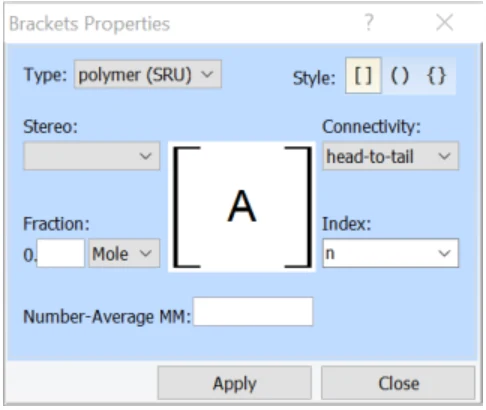Click the Stereo label

50,127
